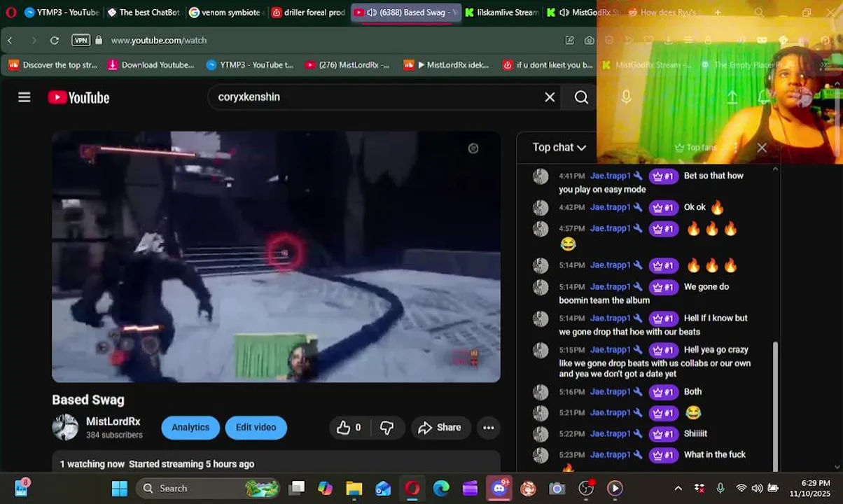Submit search with the magnifier icon
The height and width of the screenshot is (504, 843).
(x=581, y=97)
